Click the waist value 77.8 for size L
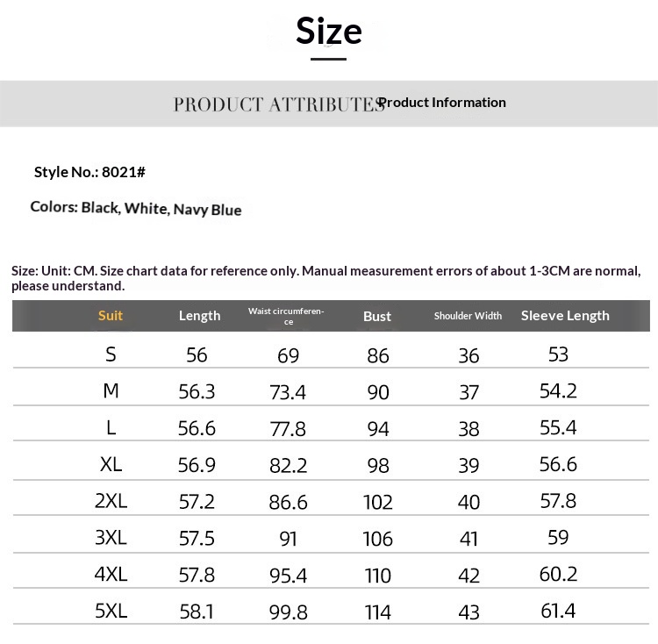This screenshot has width=658, height=644. [x=288, y=429]
